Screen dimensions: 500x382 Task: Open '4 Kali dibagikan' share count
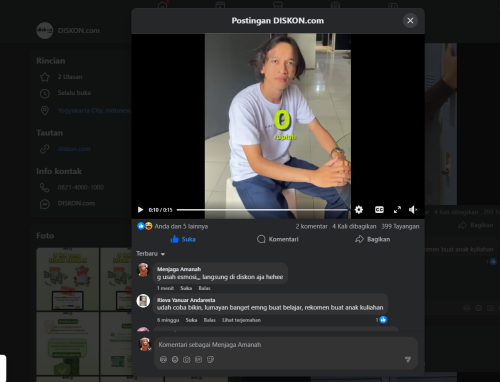pos(354,226)
